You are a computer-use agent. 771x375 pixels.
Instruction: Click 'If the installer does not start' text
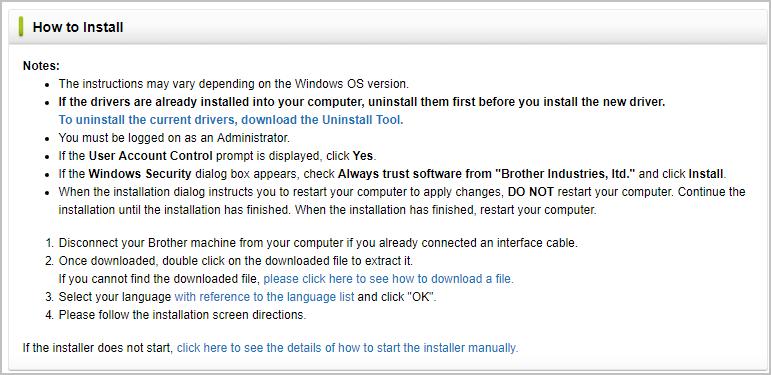click(98, 348)
